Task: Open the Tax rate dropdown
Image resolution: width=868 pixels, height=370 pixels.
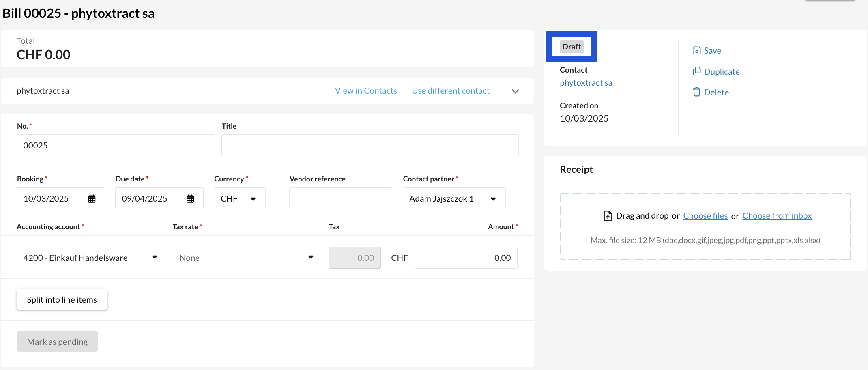Action: pos(245,258)
